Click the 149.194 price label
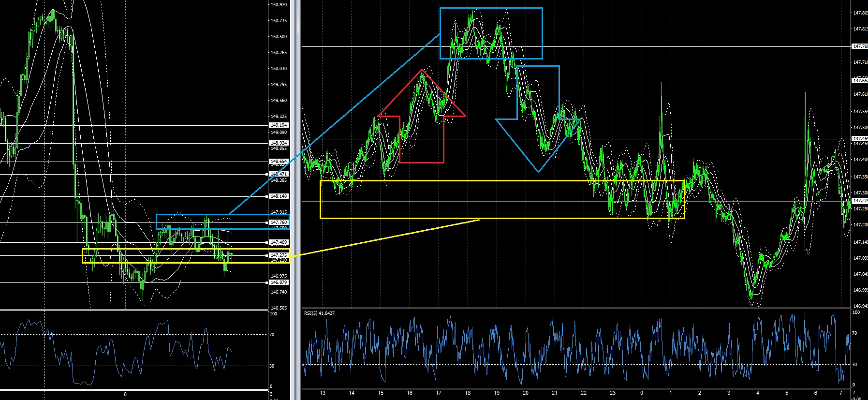Viewport: 868px width, 400px height. 279,125
